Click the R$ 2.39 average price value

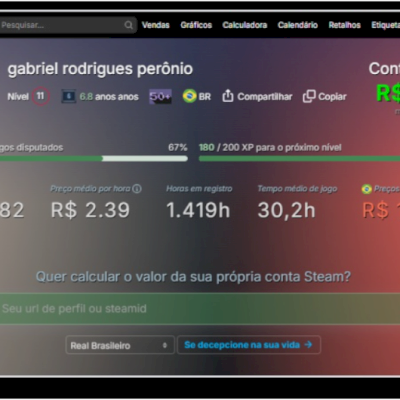pyautogui.click(x=90, y=210)
